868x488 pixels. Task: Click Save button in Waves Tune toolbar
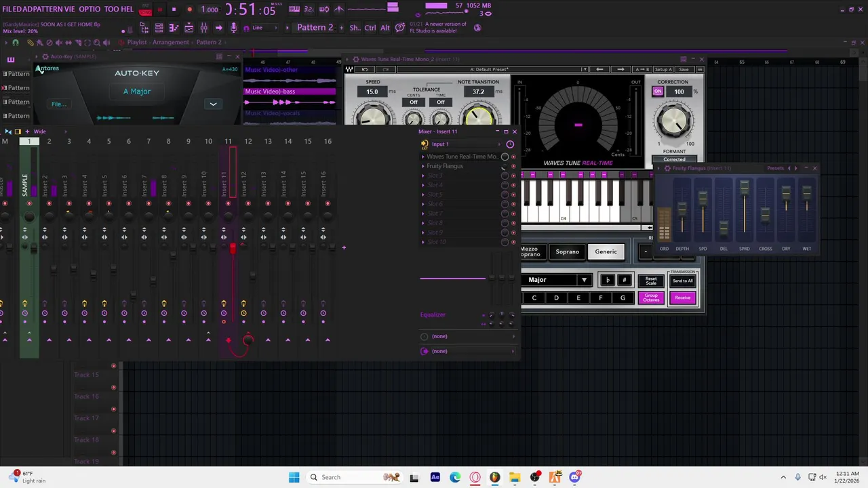(x=684, y=69)
